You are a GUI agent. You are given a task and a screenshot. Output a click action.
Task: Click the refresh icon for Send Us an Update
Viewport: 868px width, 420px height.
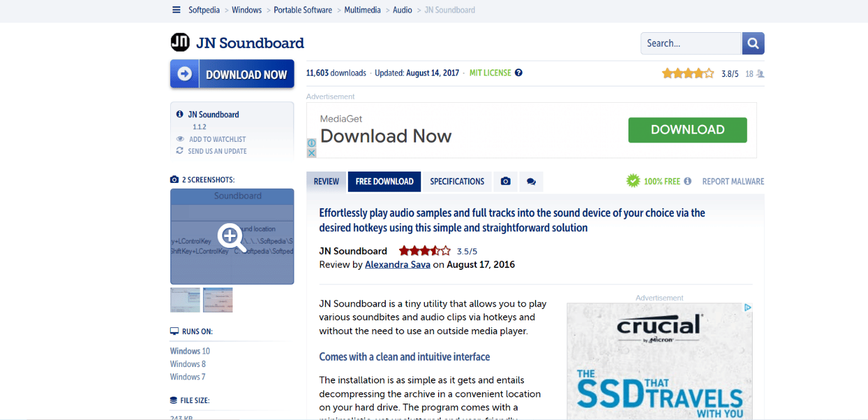pyautogui.click(x=180, y=151)
